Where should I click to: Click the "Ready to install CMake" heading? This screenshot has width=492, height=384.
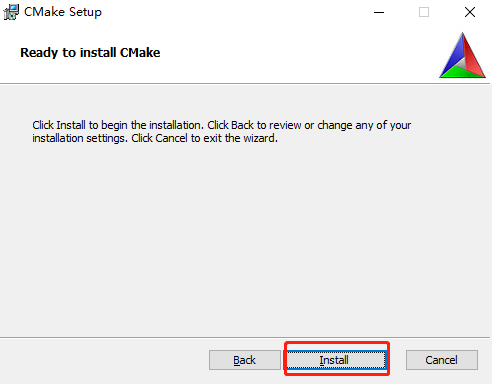(90, 53)
